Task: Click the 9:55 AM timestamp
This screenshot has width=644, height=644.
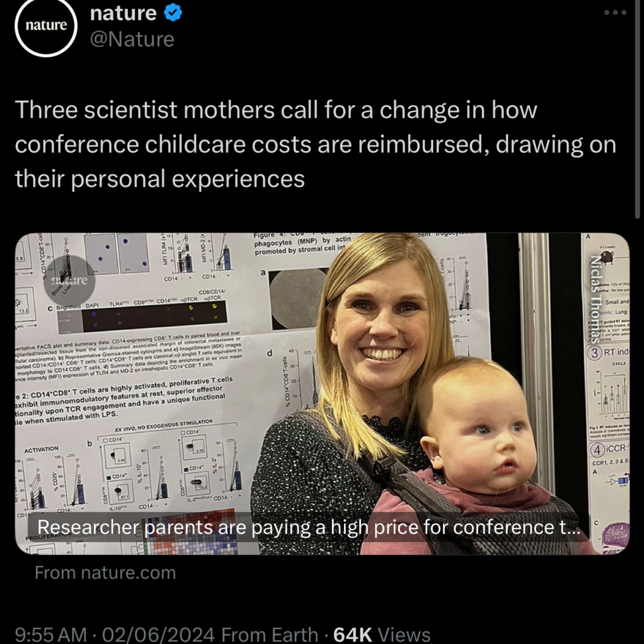Action: pos(50,634)
